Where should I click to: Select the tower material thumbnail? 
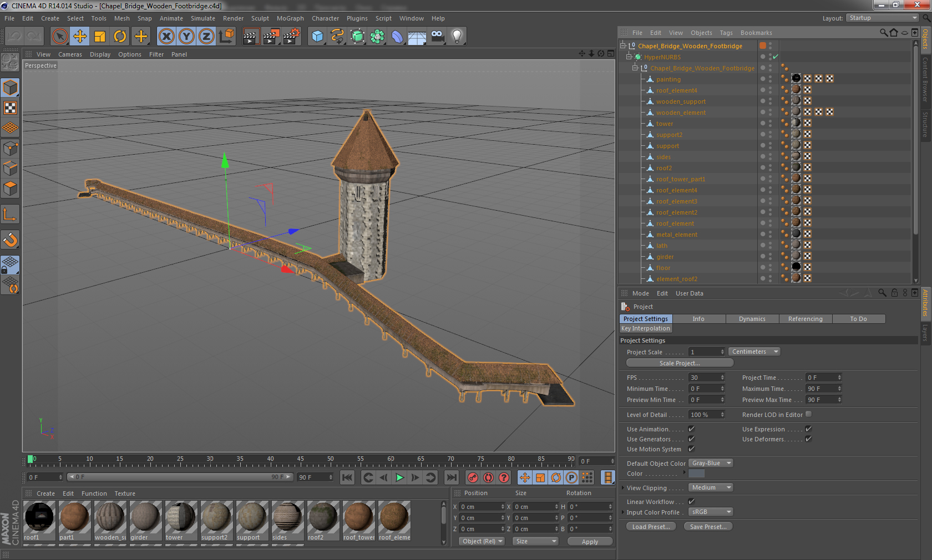181,521
